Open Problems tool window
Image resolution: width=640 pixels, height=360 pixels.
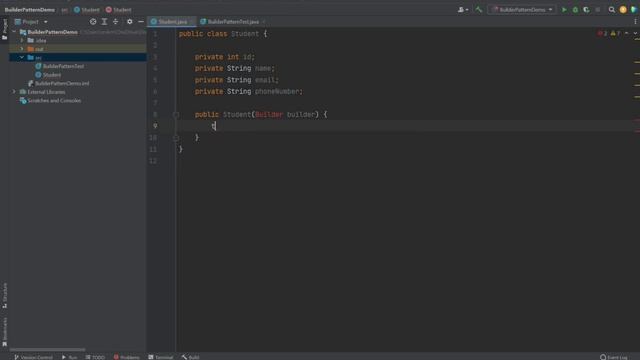(x=127, y=357)
